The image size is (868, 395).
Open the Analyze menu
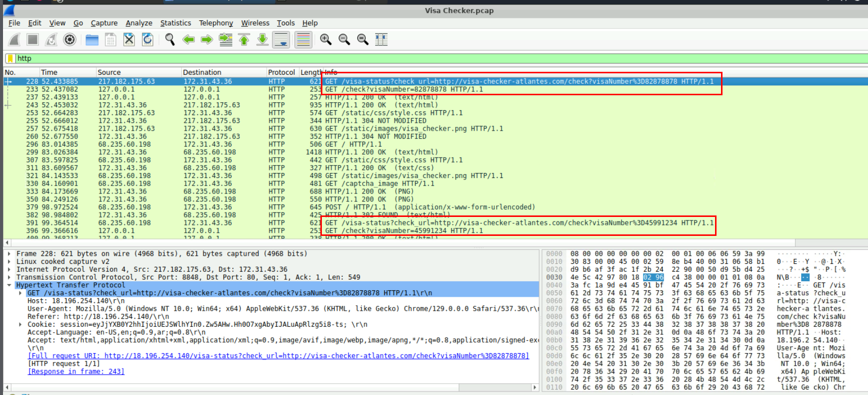point(139,23)
